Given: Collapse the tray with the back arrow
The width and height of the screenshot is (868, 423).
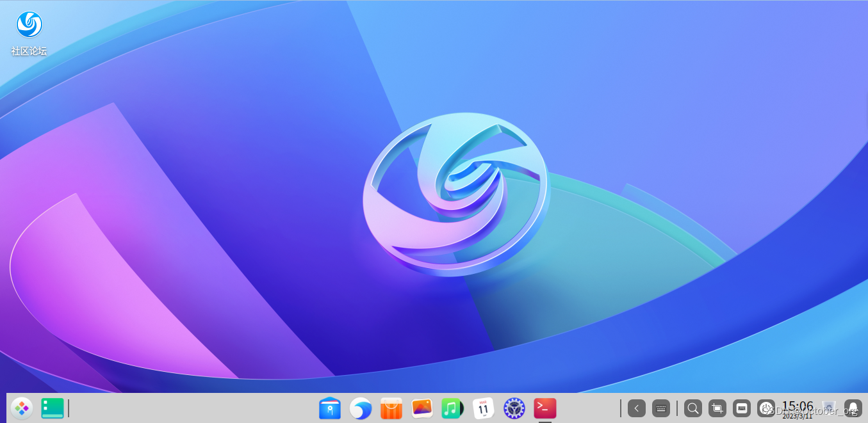Looking at the screenshot, I should (x=636, y=408).
